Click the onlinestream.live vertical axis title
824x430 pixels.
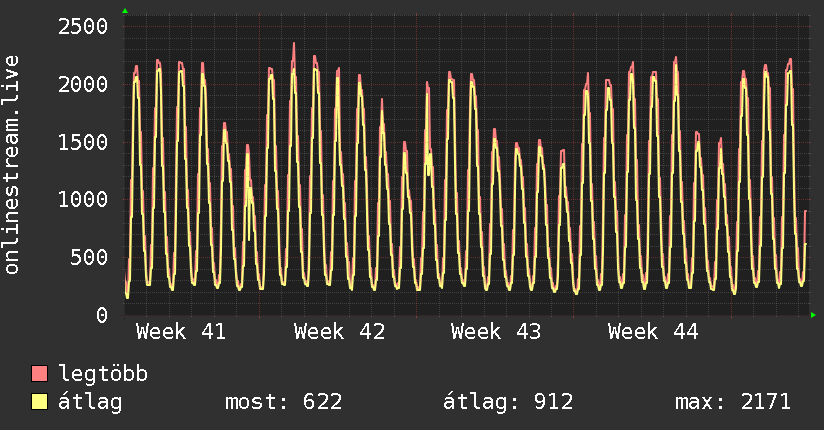tap(13, 166)
